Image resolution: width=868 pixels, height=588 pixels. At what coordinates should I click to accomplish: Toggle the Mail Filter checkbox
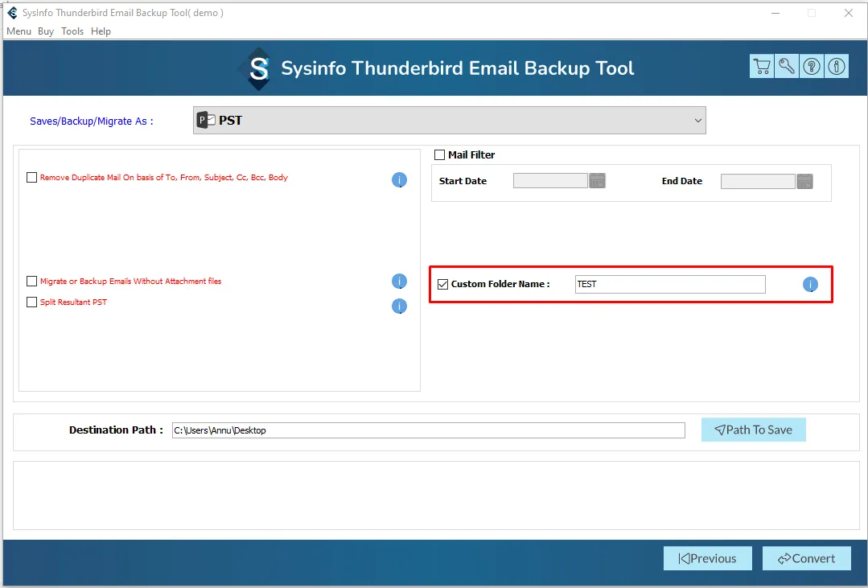click(439, 155)
